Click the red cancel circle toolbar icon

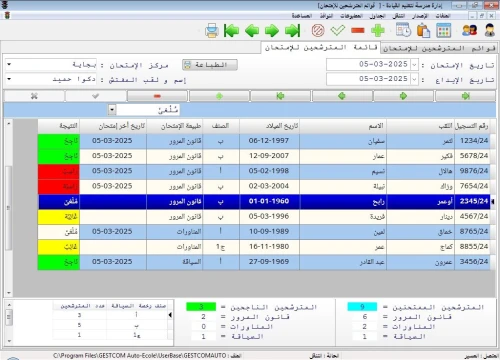318,31
